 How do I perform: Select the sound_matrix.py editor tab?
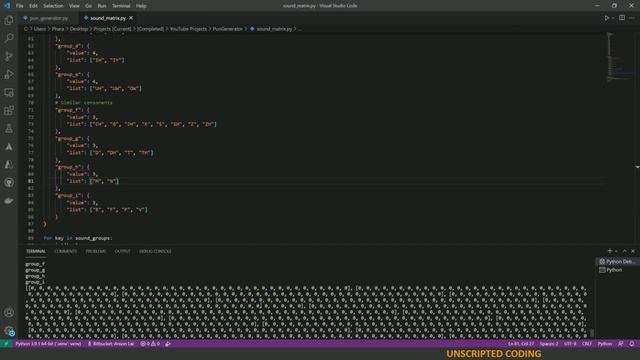pyautogui.click(x=107, y=18)
